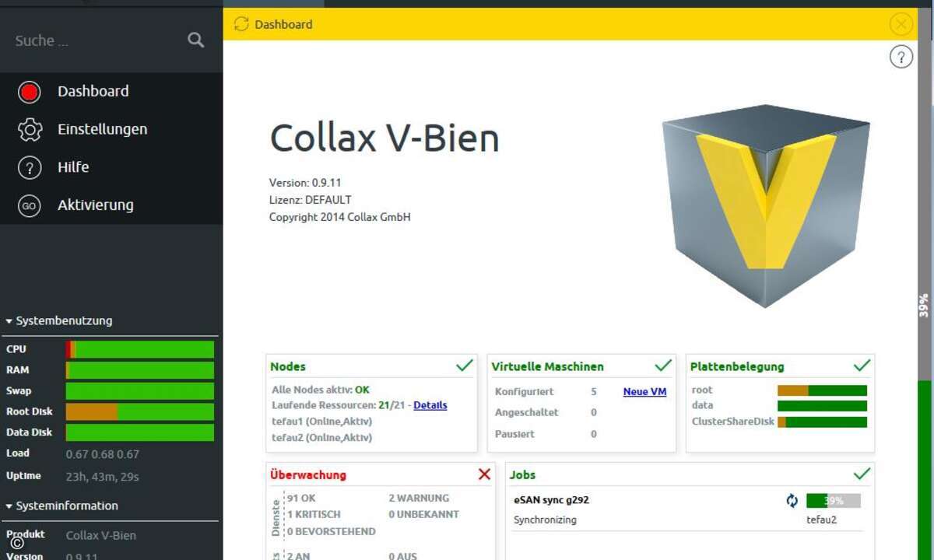Click the Swap usage bar

140,391
